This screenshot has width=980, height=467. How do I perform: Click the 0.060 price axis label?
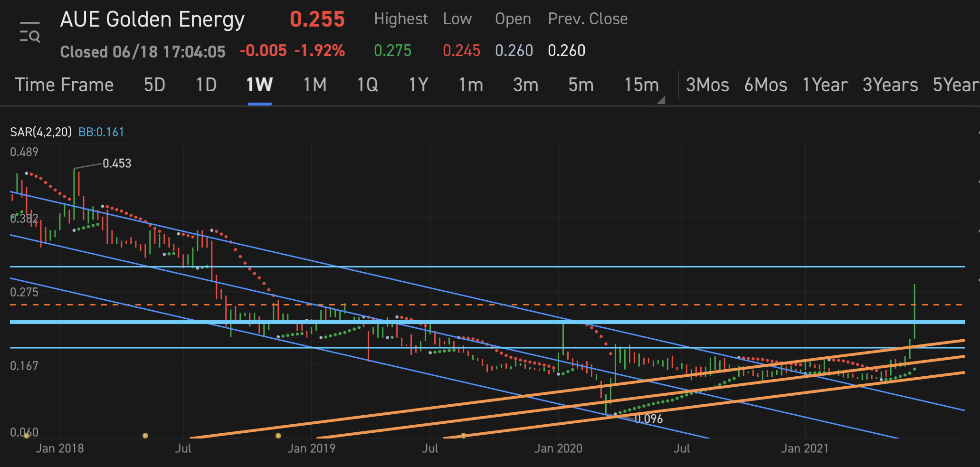(24, 432)
